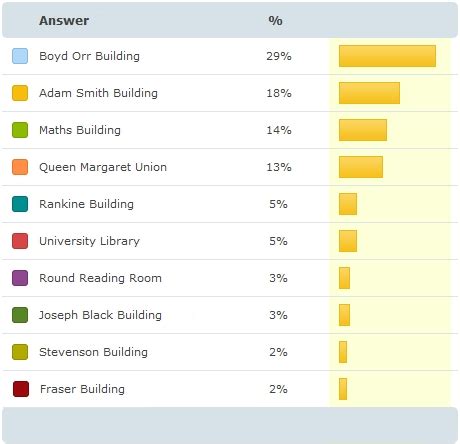
Task: Click the light blue Boyd Orr Building swatch
Action: coord(20,56)
